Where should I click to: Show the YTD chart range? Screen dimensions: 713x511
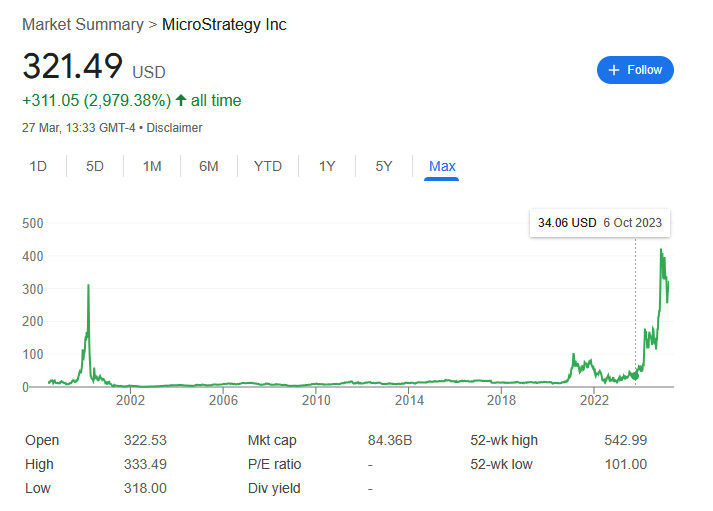267,166
